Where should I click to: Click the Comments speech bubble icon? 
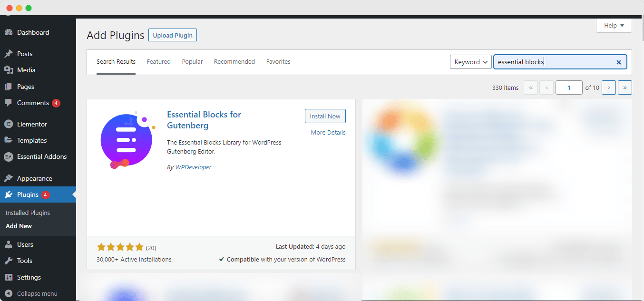click(9, 103)
